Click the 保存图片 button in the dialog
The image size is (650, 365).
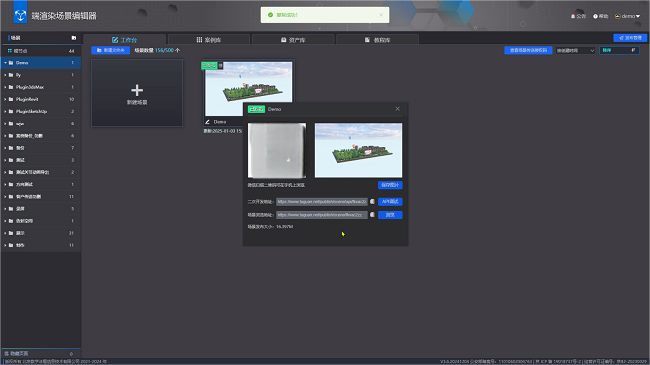point(390,185)
